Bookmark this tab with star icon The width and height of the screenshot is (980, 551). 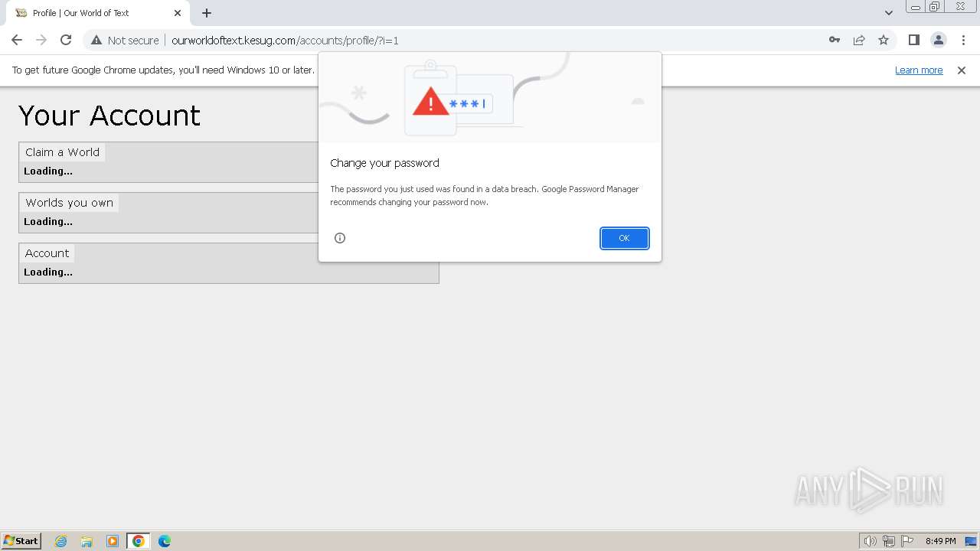[x=884, y=40]
